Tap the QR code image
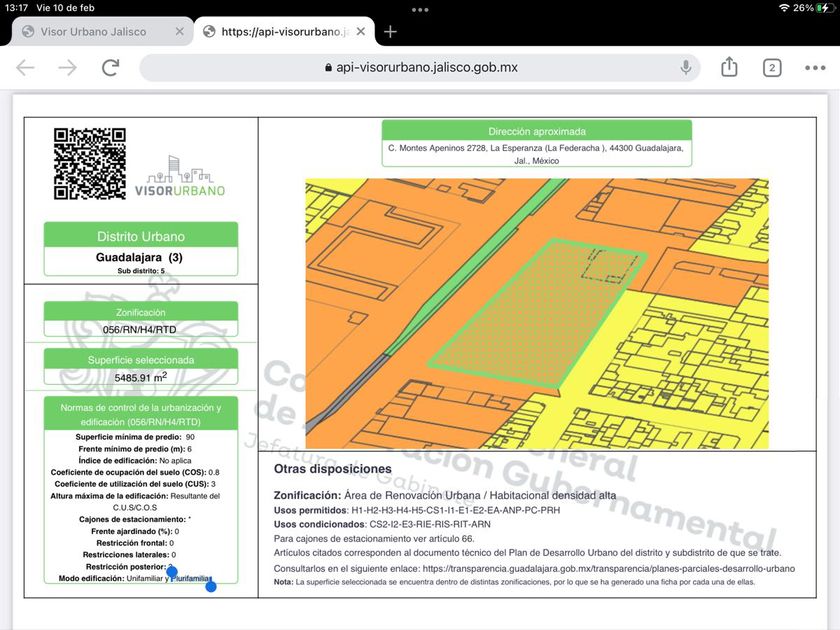 point(89,164)
